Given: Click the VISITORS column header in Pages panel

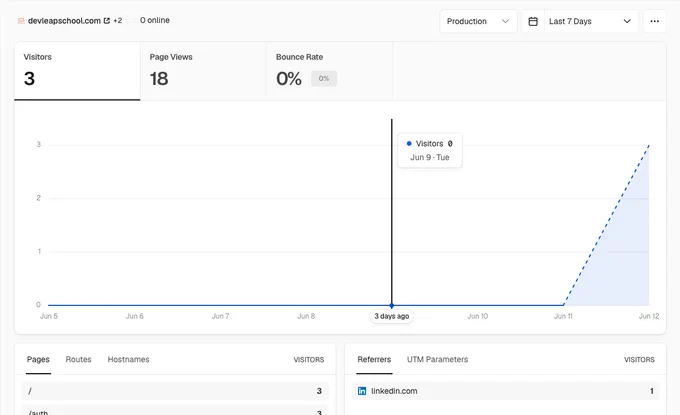Looking at the screenshot, I should (x=309, y=359).
